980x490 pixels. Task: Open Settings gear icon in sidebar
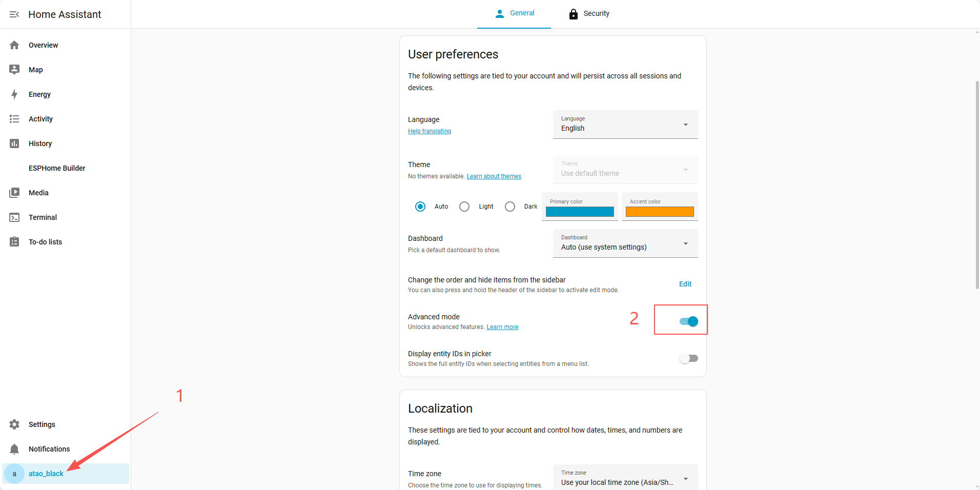[x=14, y=424]
